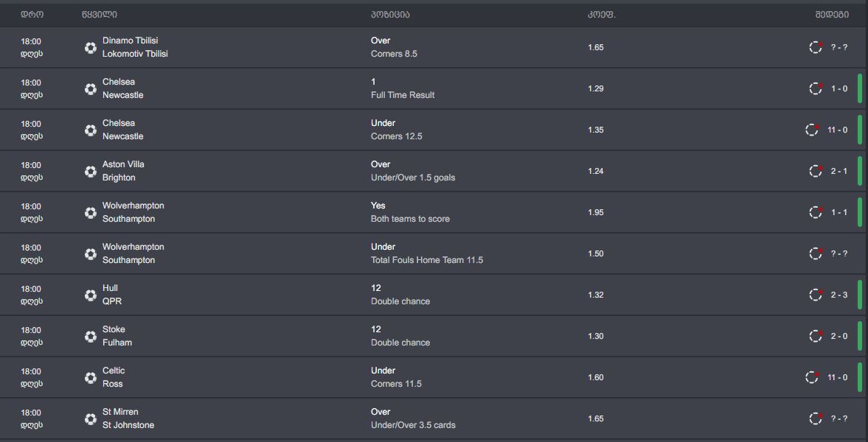The image size is (868, 442).
Task: Click the soccer ball icon beside Dinamo Tbilisi
Action: (x=91, y=48)
